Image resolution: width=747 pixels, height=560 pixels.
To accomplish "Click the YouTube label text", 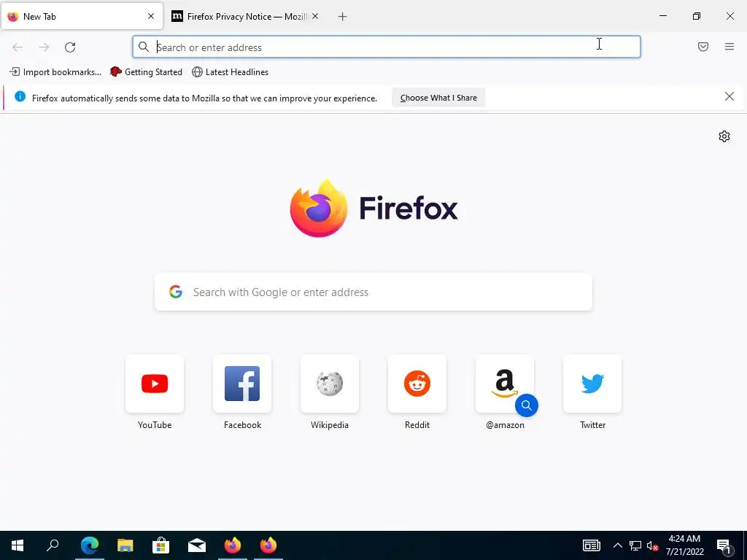I will point(155,425).
